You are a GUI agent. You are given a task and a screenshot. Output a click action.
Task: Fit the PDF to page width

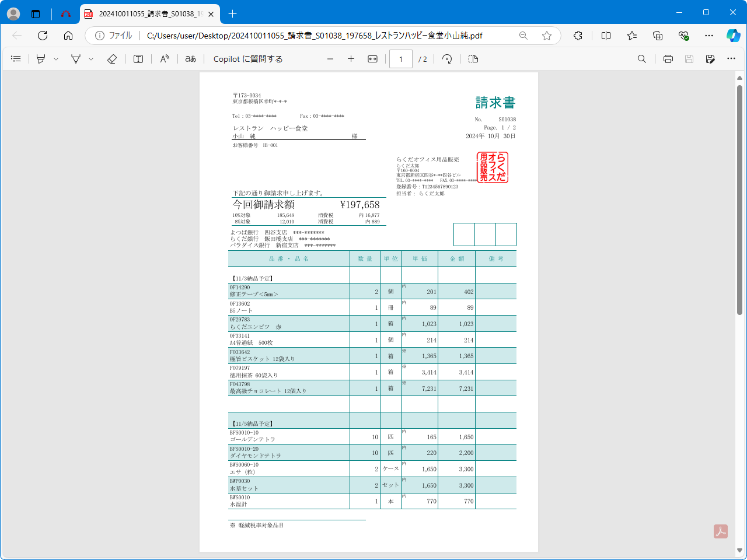(372, 59)
